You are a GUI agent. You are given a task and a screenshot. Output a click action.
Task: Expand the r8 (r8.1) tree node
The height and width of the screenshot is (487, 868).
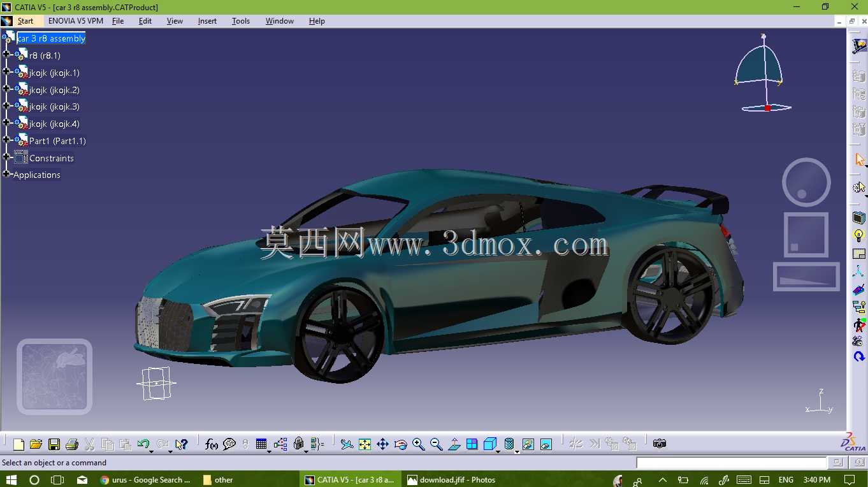tap(6, 55)
